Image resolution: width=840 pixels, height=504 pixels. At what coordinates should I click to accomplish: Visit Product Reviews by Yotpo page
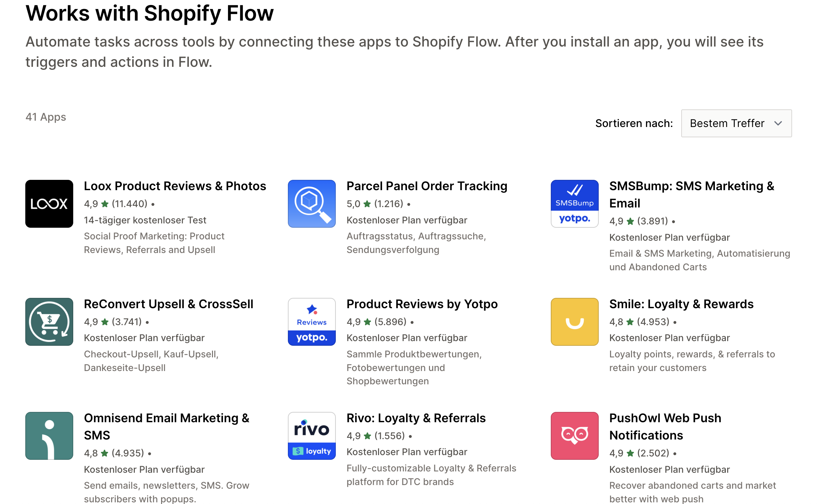(x=422, y=304)
